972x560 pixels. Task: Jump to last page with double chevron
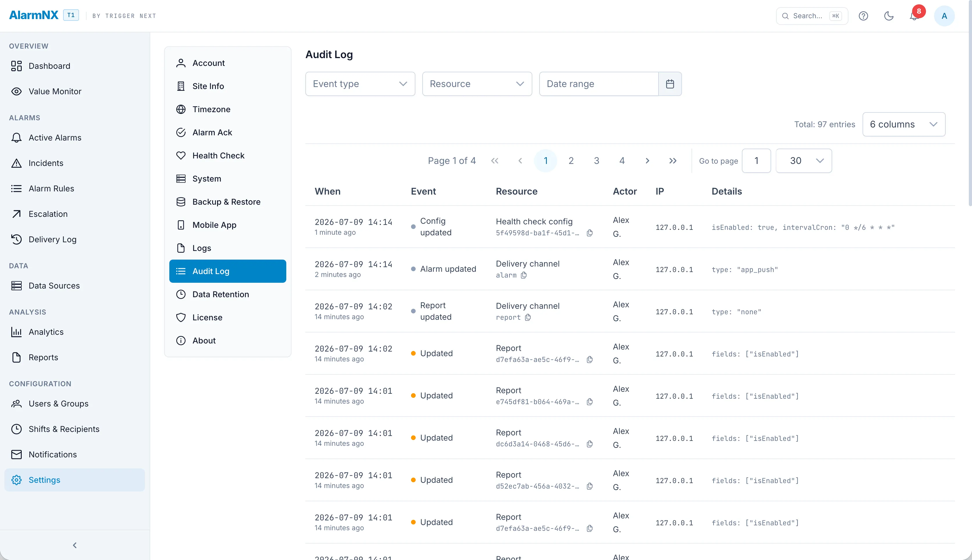672,161
